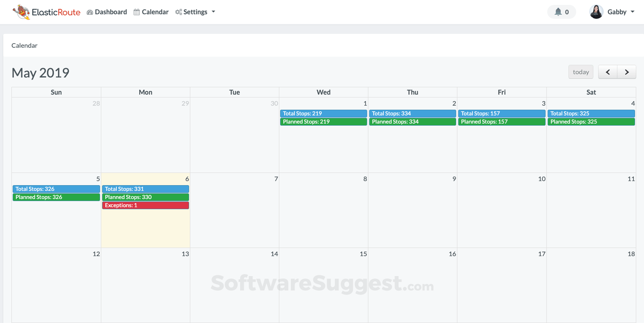Open the red Exceptions: 1 event
644x323 pixels.
pos(145,205)
